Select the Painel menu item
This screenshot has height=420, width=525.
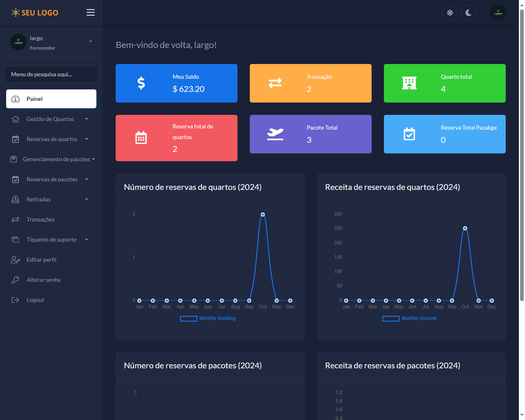point(51,99)
